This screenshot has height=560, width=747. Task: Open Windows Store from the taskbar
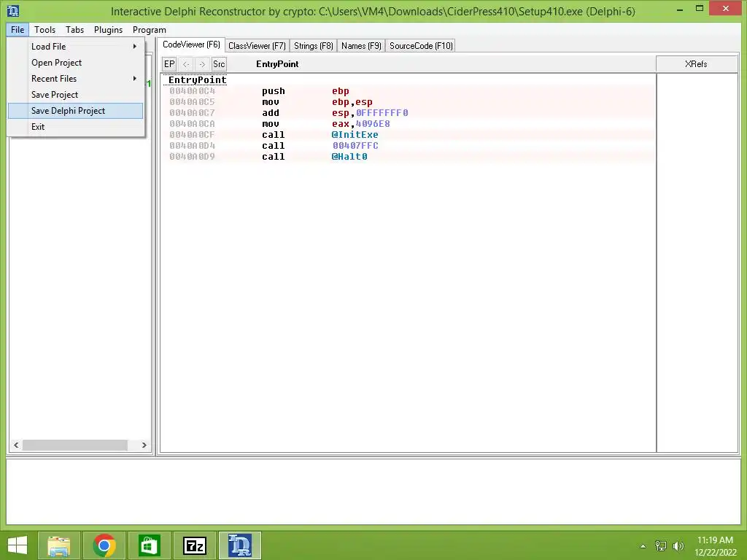point(149,545)
